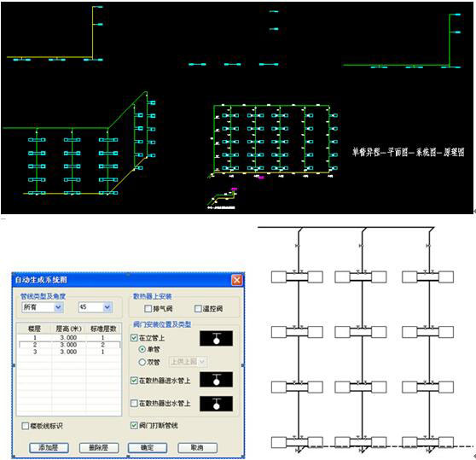
Task: Click the 添加层 button
Action: click(49, 447)
